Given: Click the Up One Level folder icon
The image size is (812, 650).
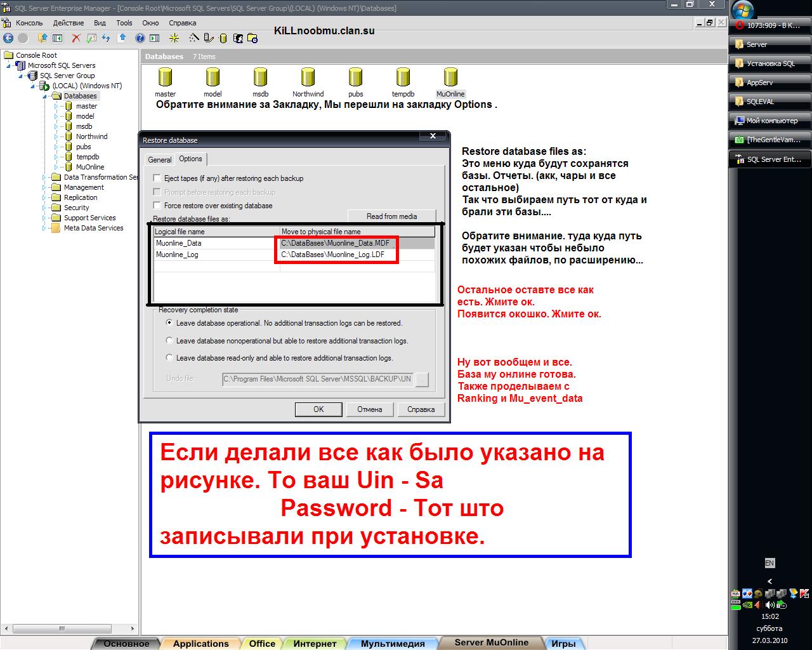Looking at the screenshot, I should [43, 38].
